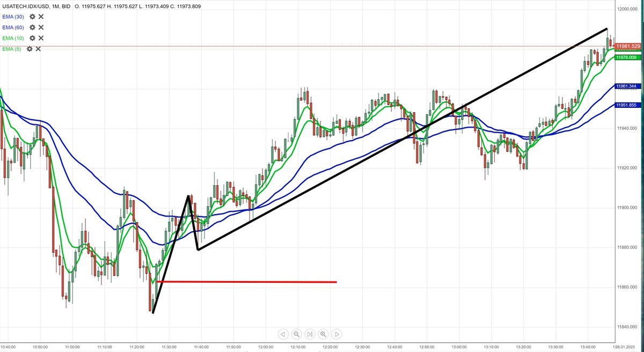Screen dimensions: 644x352
Task: Click the zoom-in magnifier control
Action: (x=323, y=334)
